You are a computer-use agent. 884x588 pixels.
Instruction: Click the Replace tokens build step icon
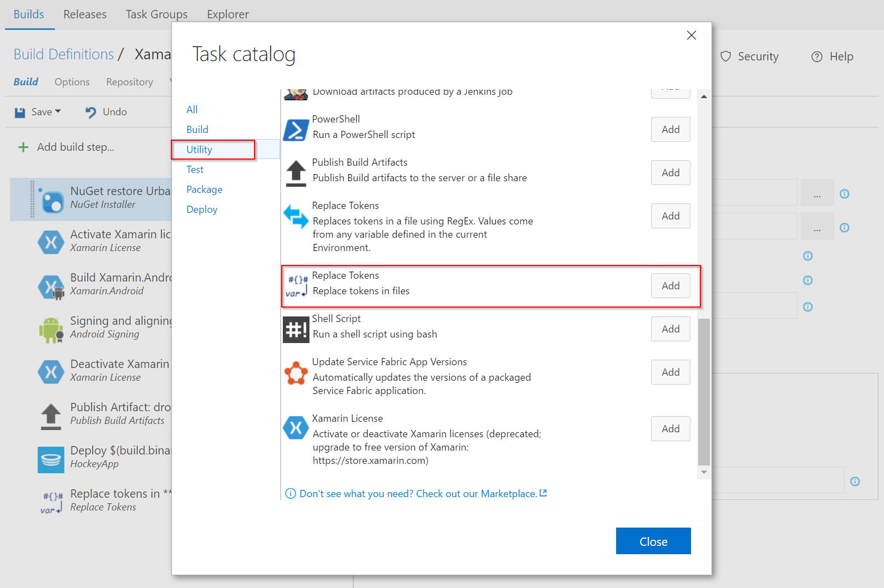(52, 503)
